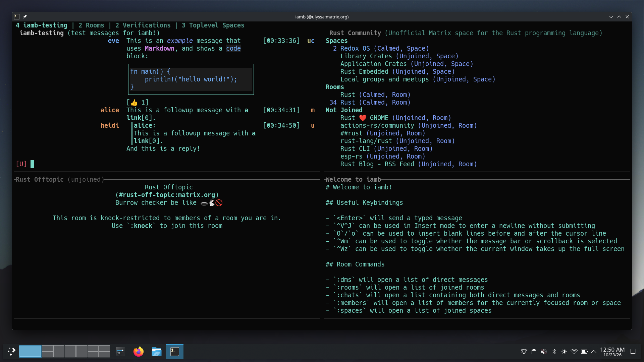Click the #rust-off-topic:matrix.org alias
The width and height of the screenshot is (644, 362).
coord(167,195)
